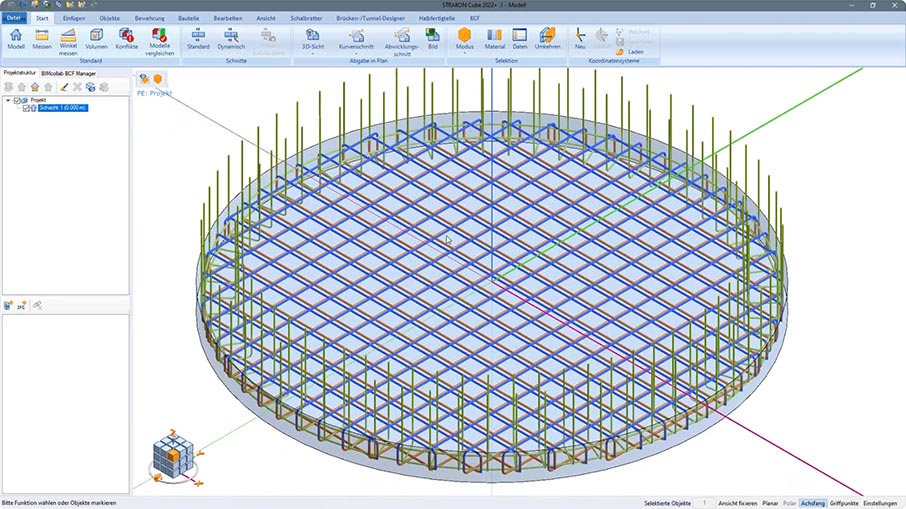Switch to the Bauteile ribbon tab

tap(188, 18)
